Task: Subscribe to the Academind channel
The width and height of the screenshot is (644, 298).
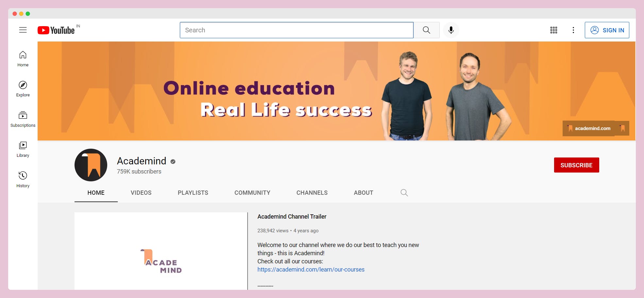Action: click(x=577, y=165)
